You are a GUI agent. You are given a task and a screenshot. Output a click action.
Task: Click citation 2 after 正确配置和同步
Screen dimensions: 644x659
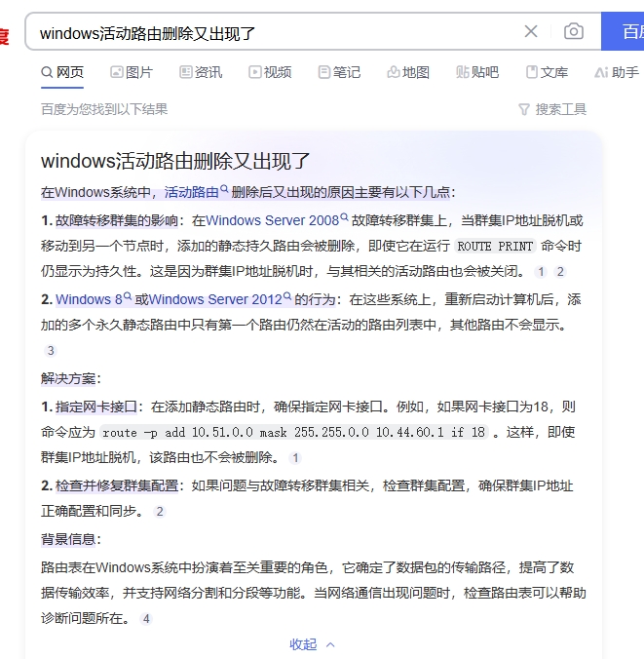click(x=160, y=512)
